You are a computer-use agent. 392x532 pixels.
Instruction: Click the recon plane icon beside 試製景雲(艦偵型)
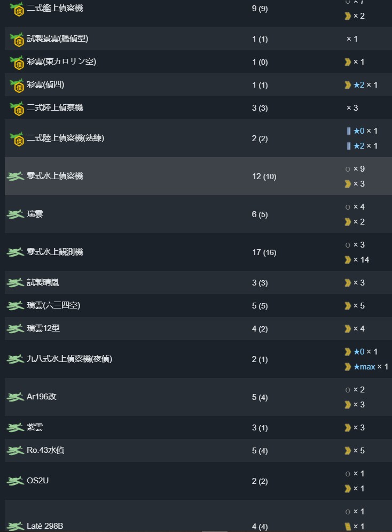17,40
